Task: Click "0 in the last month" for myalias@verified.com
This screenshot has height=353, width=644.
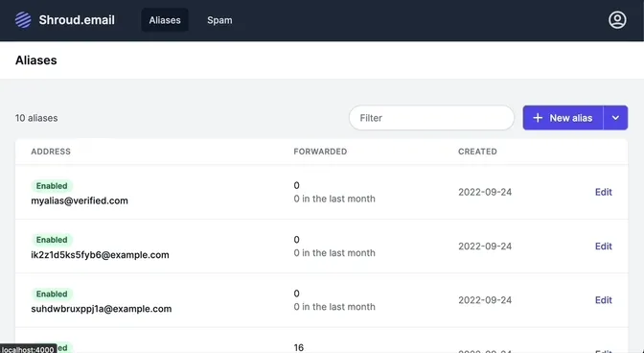Action: pyautogui.click(x=334, y=199)
